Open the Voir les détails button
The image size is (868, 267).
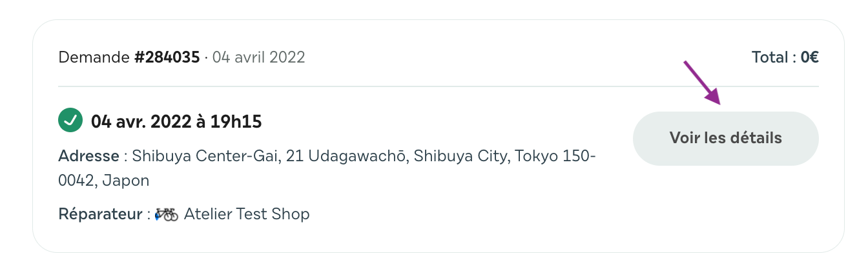(726, 138)
